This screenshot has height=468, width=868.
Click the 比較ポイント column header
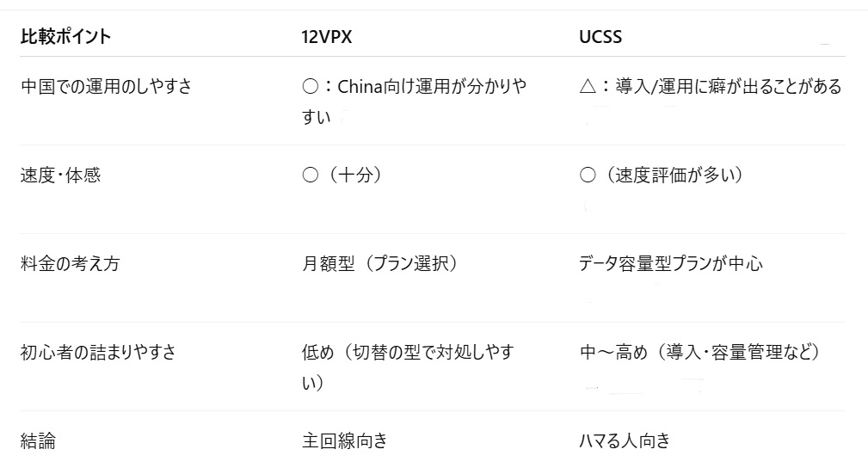coord(65,37)
